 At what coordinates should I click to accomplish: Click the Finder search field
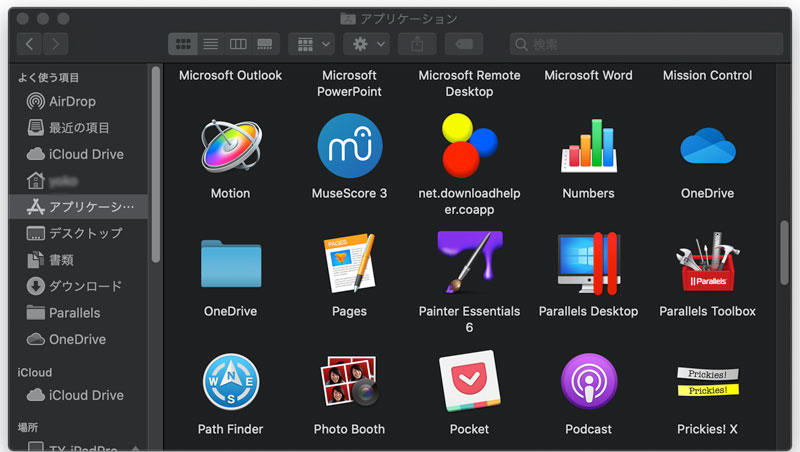tap(646, 44)
